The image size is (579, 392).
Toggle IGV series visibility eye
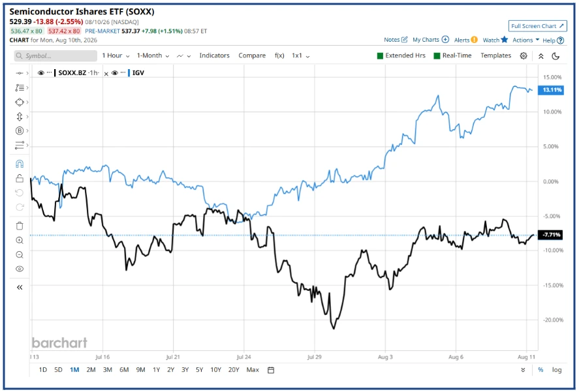pyautogui.click(x=115, y=72)
